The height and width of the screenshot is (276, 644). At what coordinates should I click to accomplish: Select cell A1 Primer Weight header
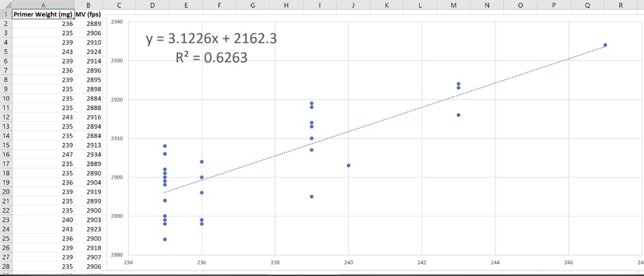tap(43, 15)
